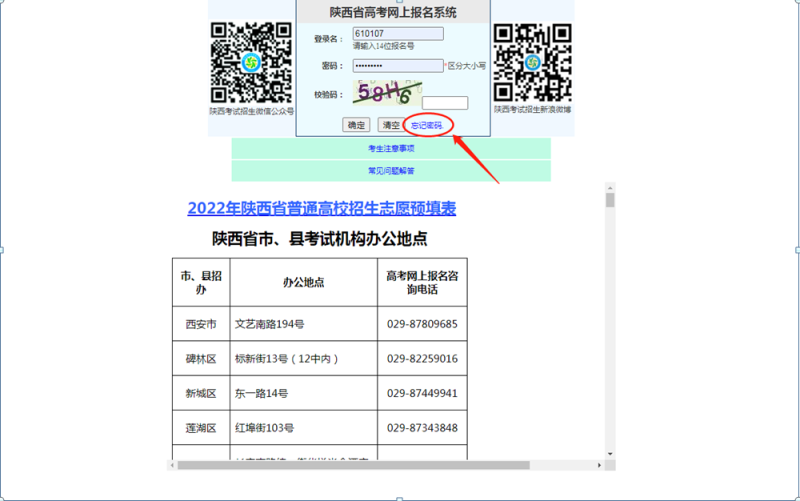Select the 西安市 cell in the table

point(200,324)
